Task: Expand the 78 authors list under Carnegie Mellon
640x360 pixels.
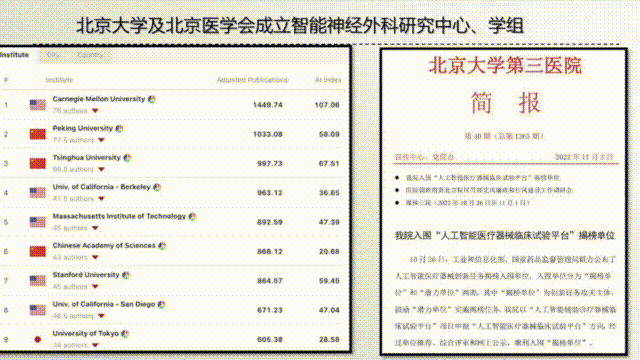Action: [95, 111]
